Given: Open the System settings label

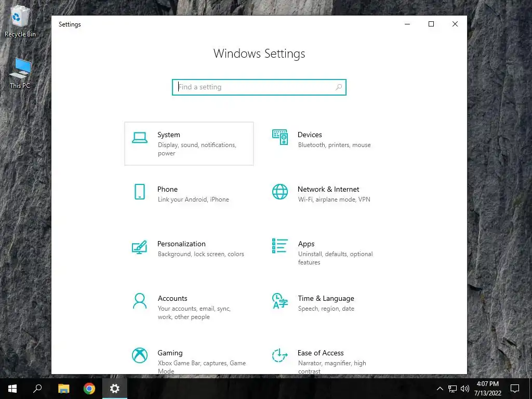Looking at the screenshot, I should [169, 135].
